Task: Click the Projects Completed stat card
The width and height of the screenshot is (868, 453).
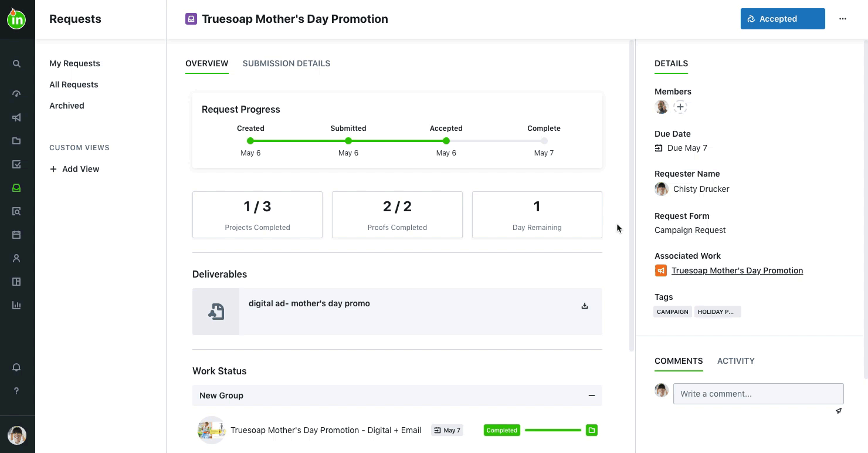Action: [257, 215]
